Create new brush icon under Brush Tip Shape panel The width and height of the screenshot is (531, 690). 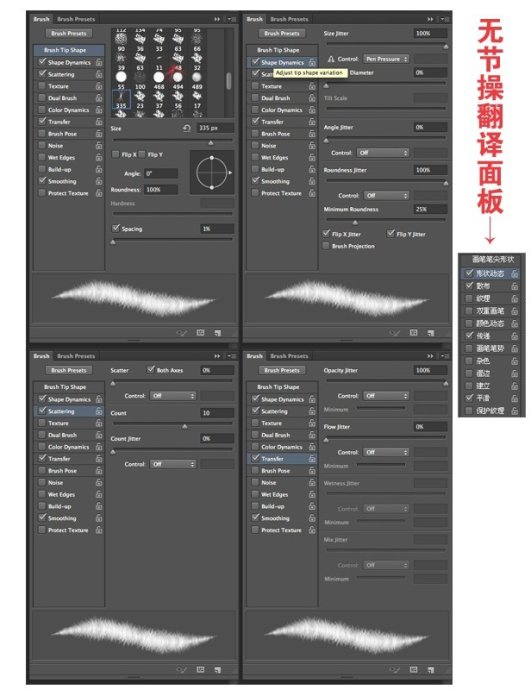tap(218, 333)
